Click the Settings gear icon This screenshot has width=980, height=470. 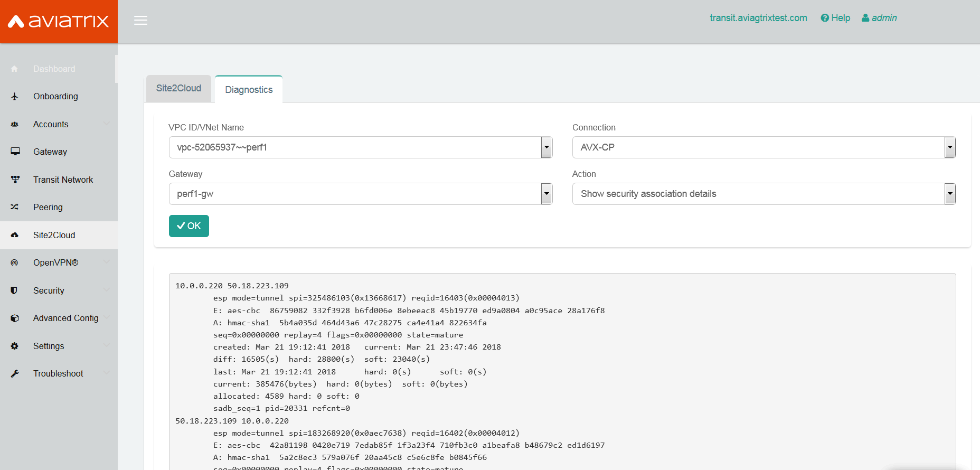15,346
